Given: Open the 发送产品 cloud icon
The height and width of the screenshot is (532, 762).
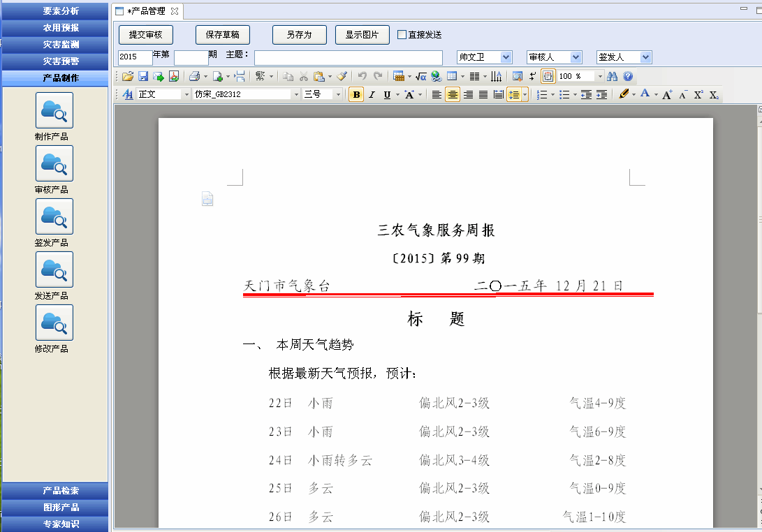Looking at the screenshot, I should pos(54,269).
